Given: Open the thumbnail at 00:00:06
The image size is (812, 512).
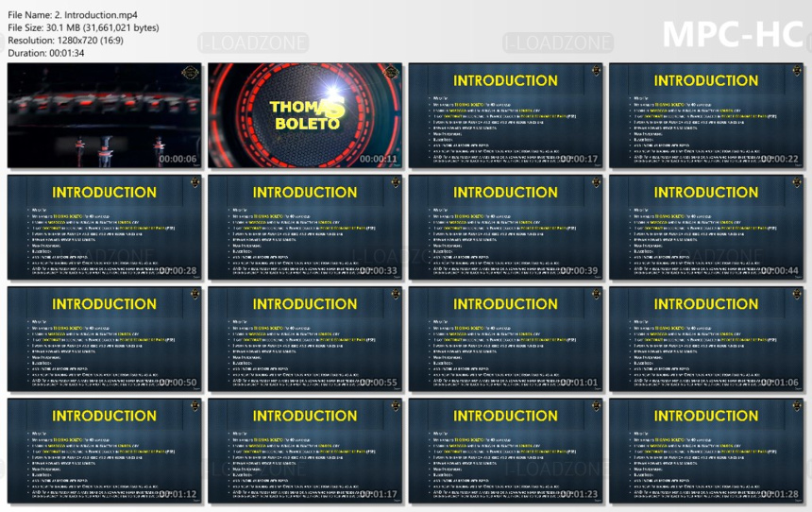Looking at the screenshot, I should [x=104, y=115].
